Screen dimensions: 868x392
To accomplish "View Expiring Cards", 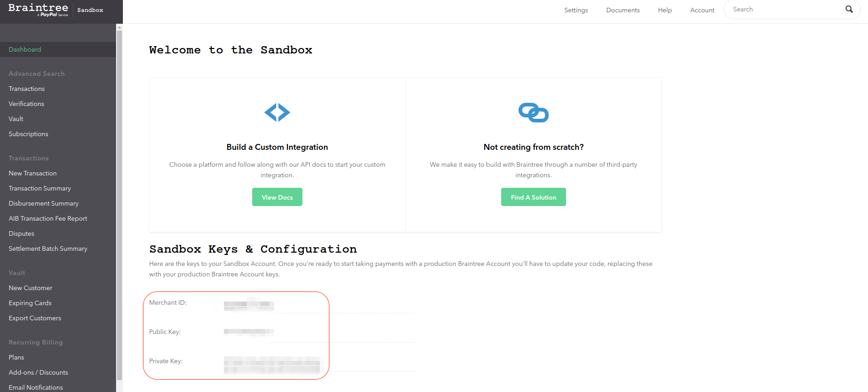I will pos(30,303).
